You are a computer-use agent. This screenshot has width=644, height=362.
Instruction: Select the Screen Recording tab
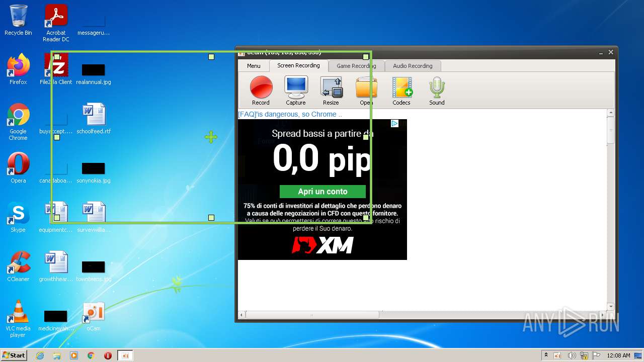pyautogui.click(x=298, y=65)
